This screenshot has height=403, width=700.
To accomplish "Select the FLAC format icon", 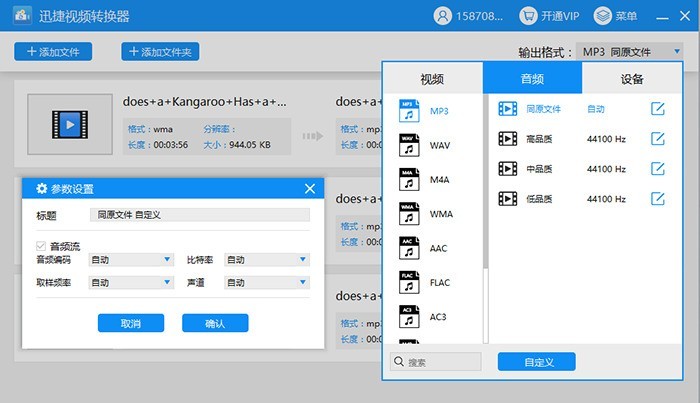I will point(409,283).
